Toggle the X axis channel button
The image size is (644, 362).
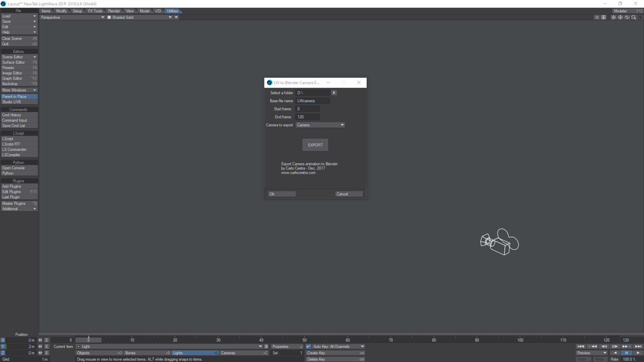(3, 340)
